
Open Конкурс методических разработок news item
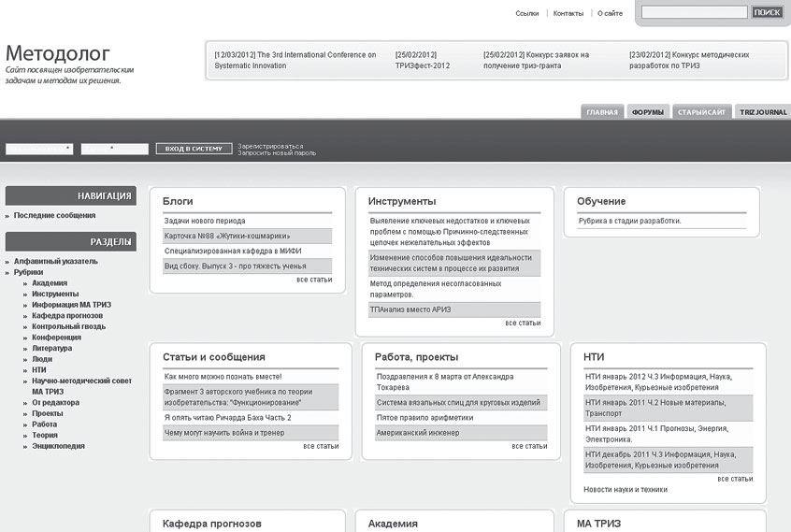point(689,60)
